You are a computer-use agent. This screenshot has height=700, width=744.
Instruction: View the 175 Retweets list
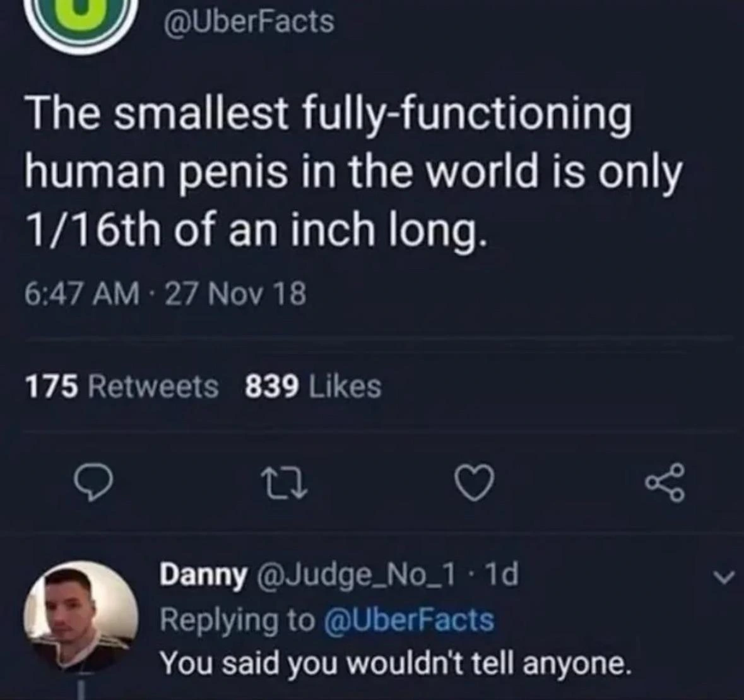pyautogui.click(x=121, y=386)
